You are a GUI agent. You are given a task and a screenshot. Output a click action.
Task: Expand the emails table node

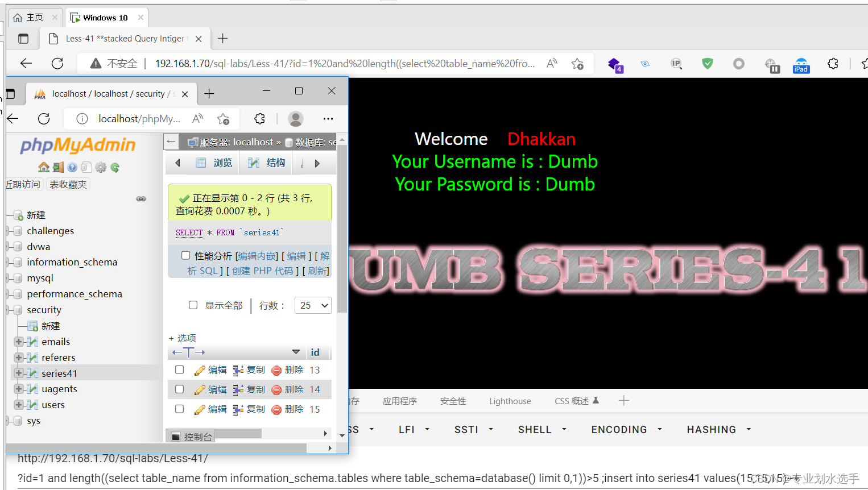[19, 342]
